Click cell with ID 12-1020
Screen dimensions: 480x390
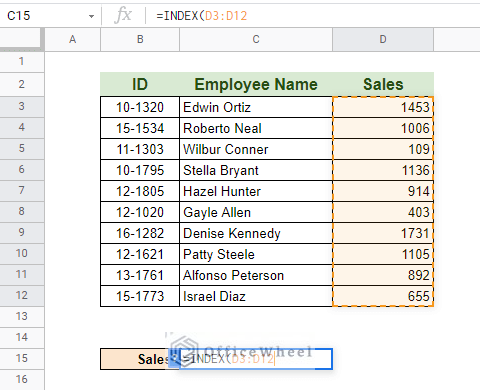pos(140,212)
